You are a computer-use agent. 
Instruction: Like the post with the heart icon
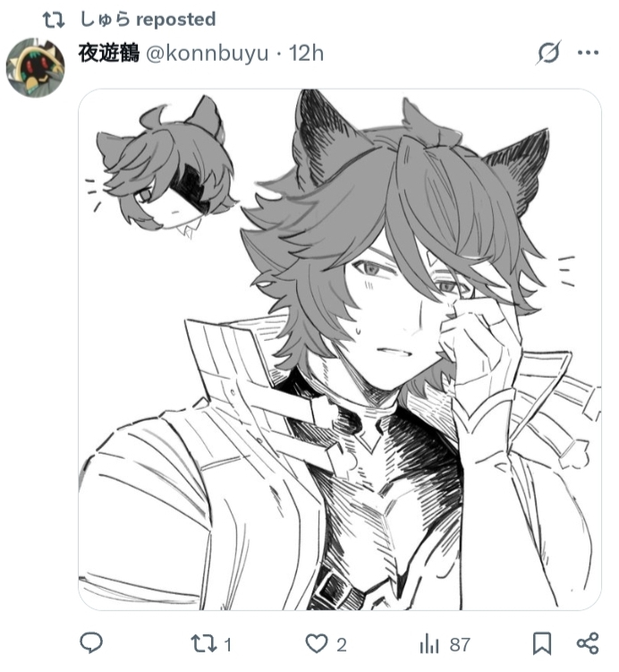[316, 643]
